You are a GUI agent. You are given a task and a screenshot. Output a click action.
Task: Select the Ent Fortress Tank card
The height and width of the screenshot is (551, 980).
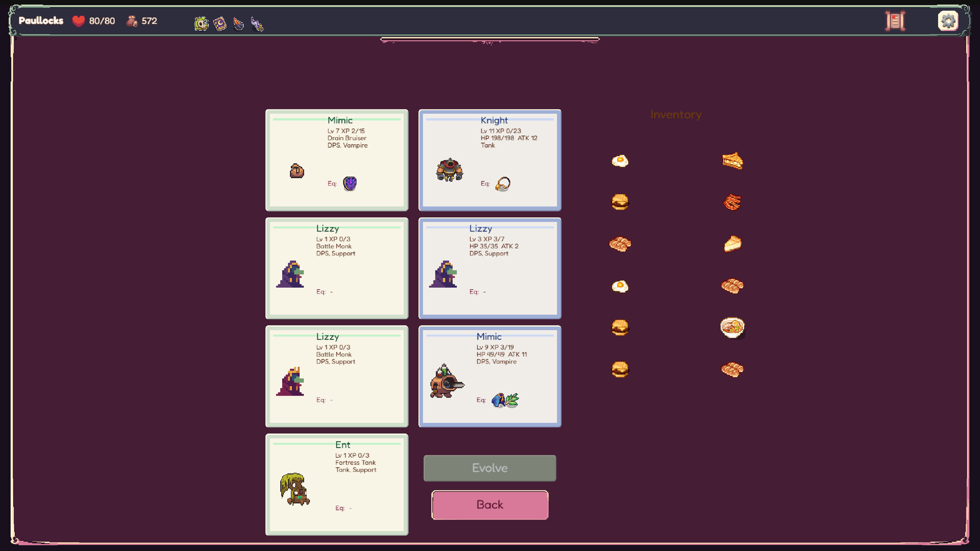(x=336, y=484)
